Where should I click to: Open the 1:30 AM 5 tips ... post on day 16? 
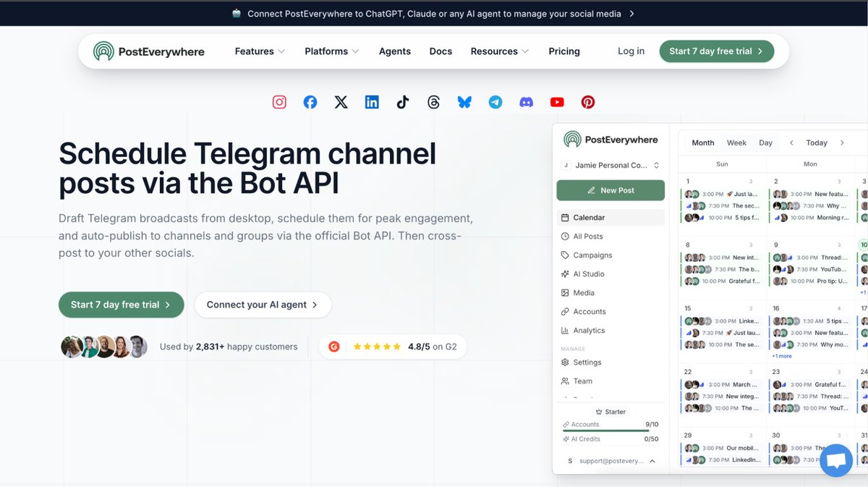click(x=811, y=321)
